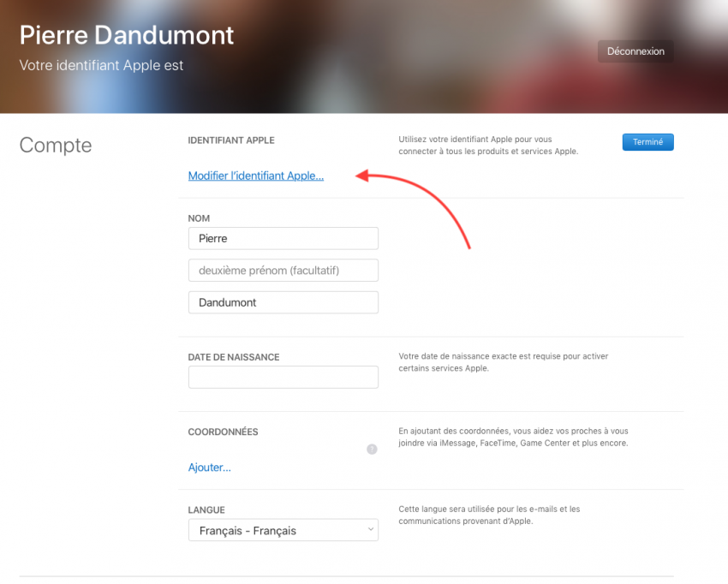Select the text starting 'Cette langue sera utilisée'
728x584 pixels.
(489, 515)
